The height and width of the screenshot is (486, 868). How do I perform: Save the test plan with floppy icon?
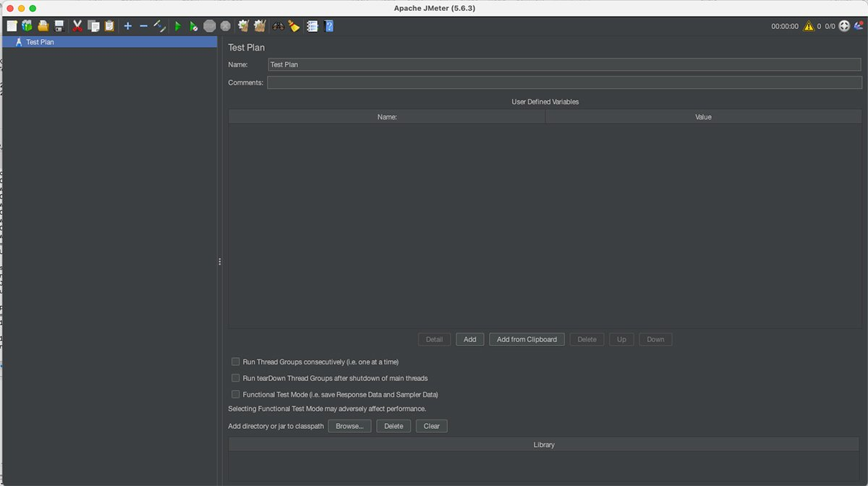[59, 26]
